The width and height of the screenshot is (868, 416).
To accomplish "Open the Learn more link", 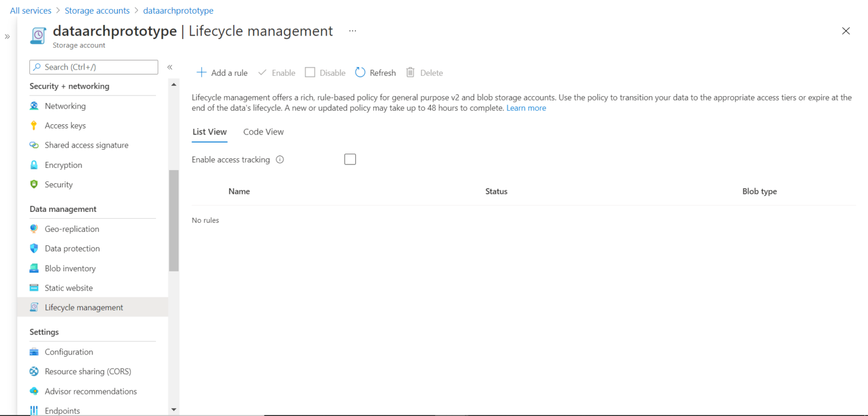I will (x=526, y=108).
